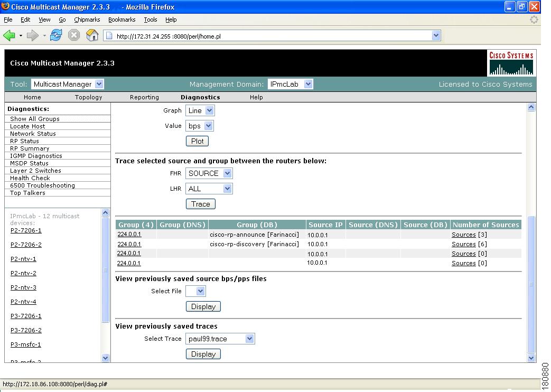Go to the browser Home icon
This screenshot has width=551, height=392.
pos(92,35)
